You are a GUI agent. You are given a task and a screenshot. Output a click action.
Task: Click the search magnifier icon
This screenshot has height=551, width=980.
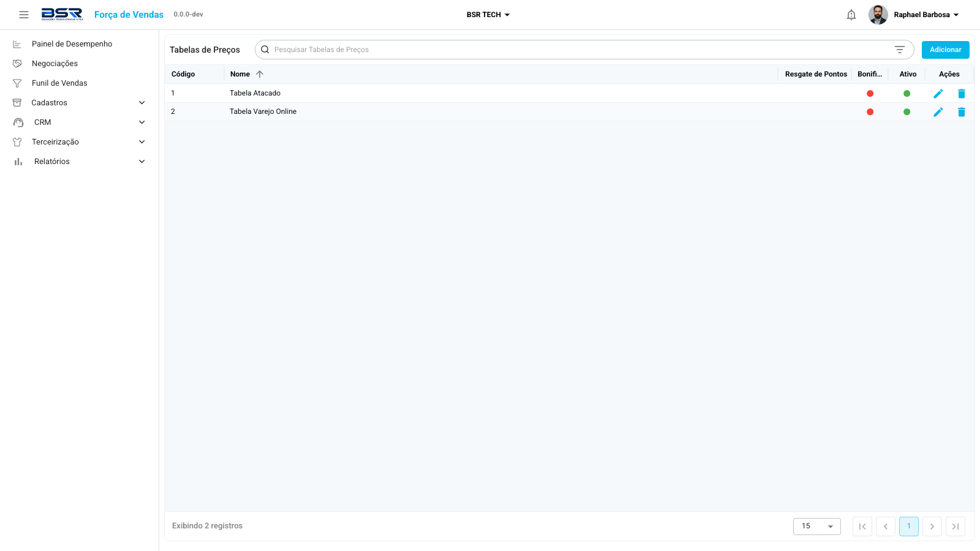pyautogui.click(x=265, y=50)
